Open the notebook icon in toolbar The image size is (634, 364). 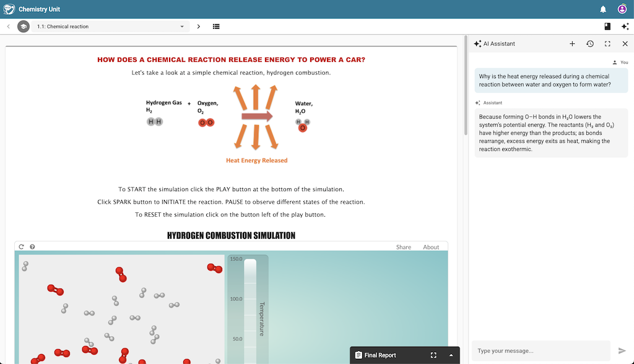(x=607, y=27)
